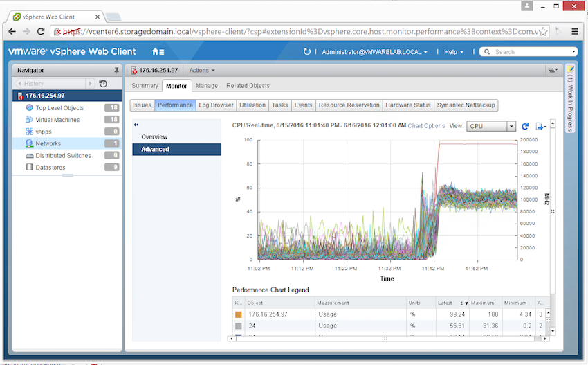Click the Chart Options link

[426, 126]
